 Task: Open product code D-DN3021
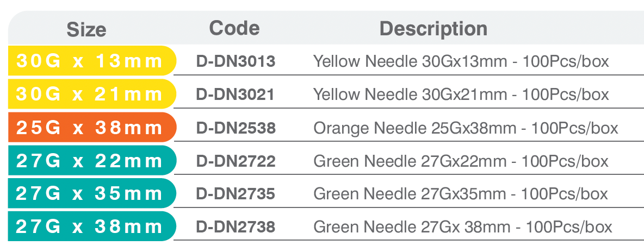(x=235, y=94)
